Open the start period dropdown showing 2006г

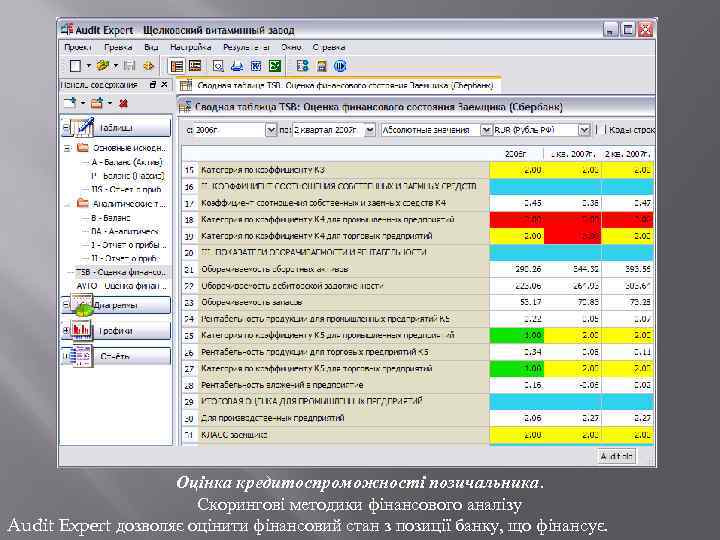pos(271,130)
